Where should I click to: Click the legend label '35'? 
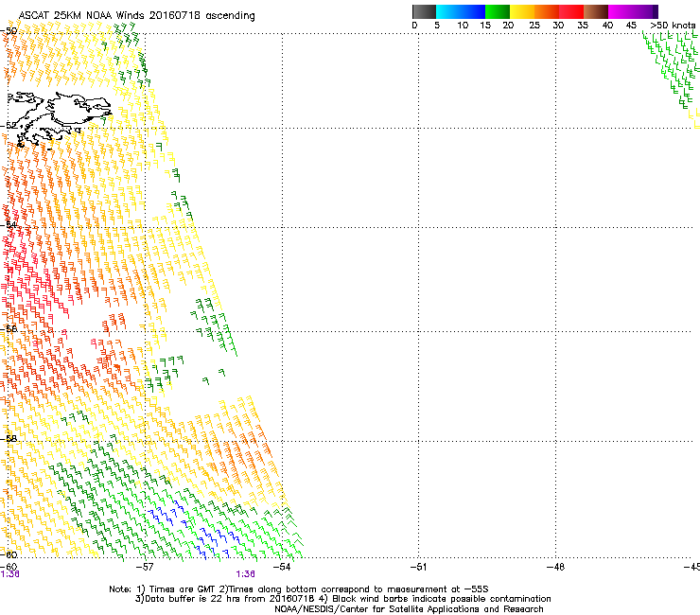click(583, 26)
